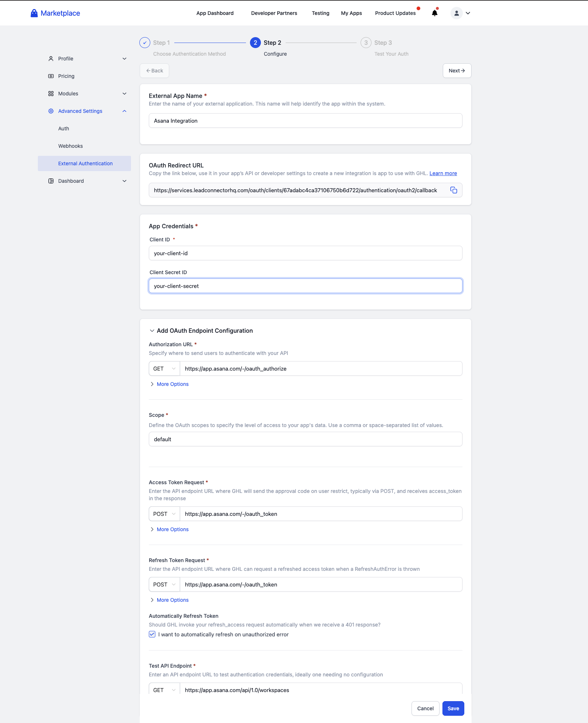Focus the Client ID input field
The image size is (588, 723).
point(305,253)
